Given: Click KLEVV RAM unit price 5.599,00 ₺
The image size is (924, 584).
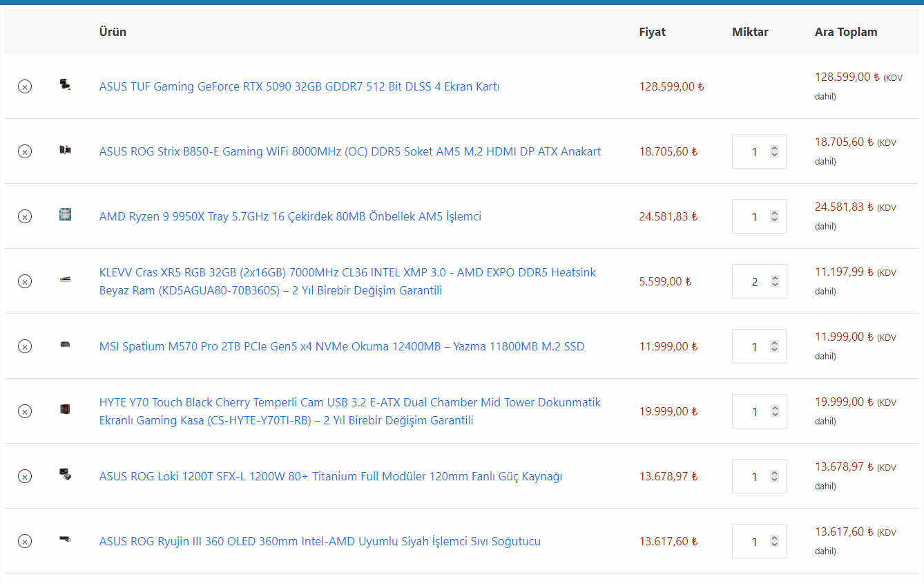Looking at the screenshot, I should pyautogui.click(x=665, y=281).
